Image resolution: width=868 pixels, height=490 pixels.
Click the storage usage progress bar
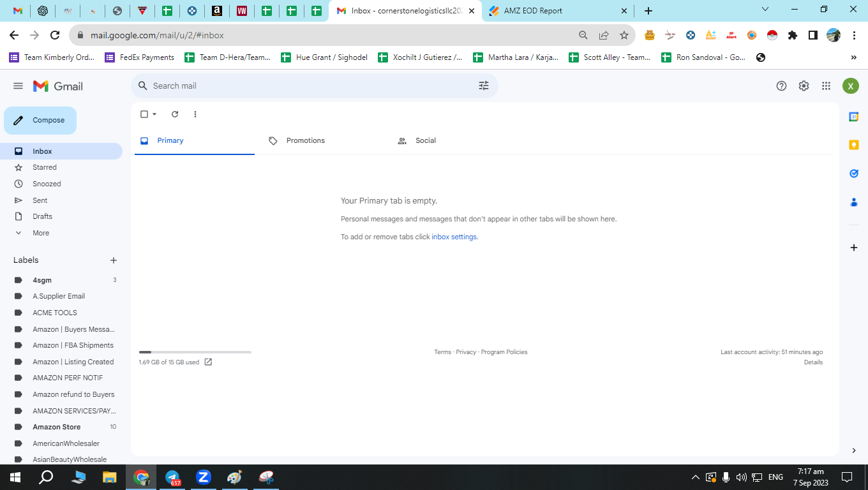195,352
